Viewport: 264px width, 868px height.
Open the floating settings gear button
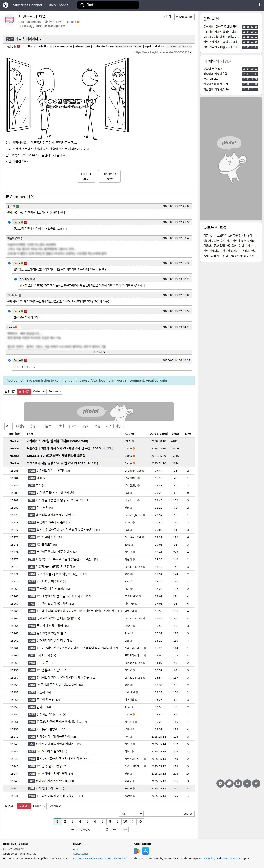click(x=220, y=783)
